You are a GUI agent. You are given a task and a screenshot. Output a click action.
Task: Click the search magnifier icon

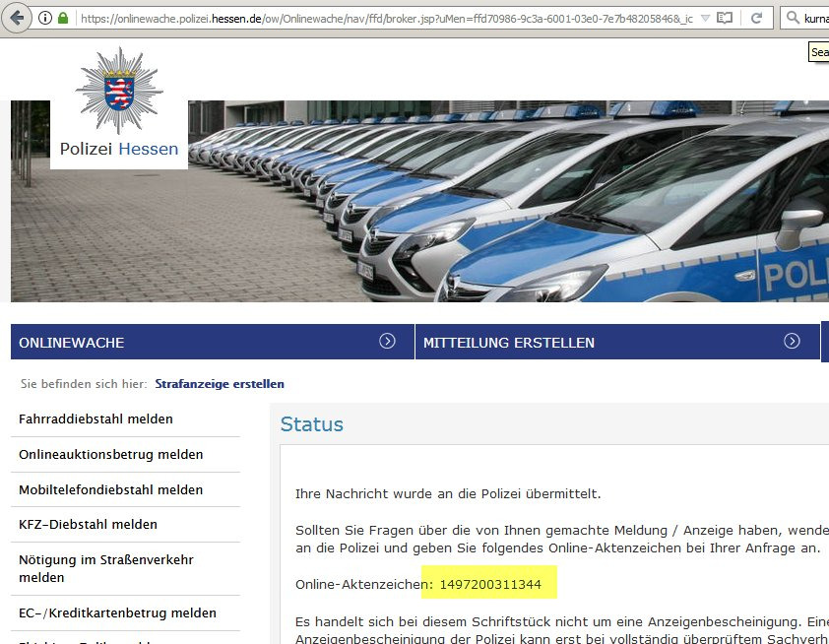793,18
